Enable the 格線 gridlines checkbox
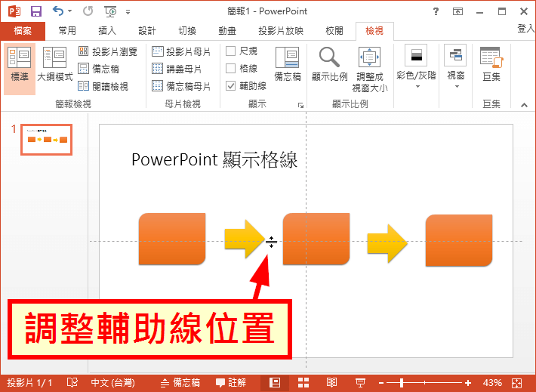 [x=231, y=69]
